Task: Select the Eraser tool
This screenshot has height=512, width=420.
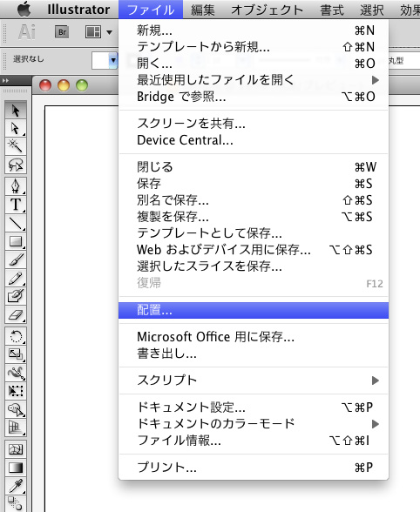Action: coord(16,315)
